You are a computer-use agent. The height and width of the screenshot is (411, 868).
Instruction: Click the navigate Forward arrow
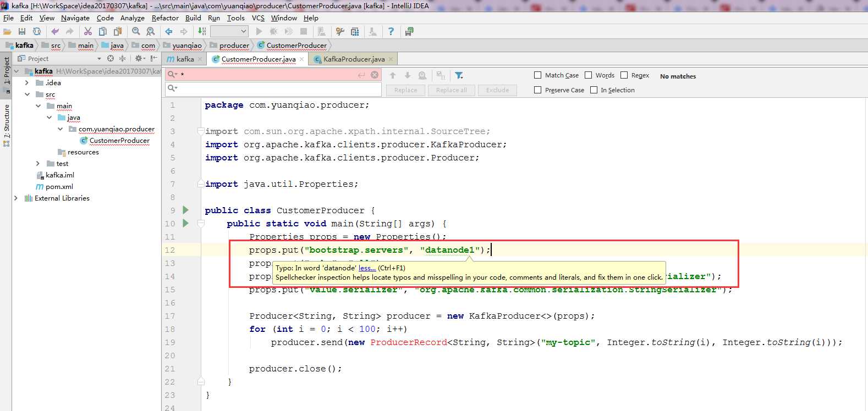184,32
